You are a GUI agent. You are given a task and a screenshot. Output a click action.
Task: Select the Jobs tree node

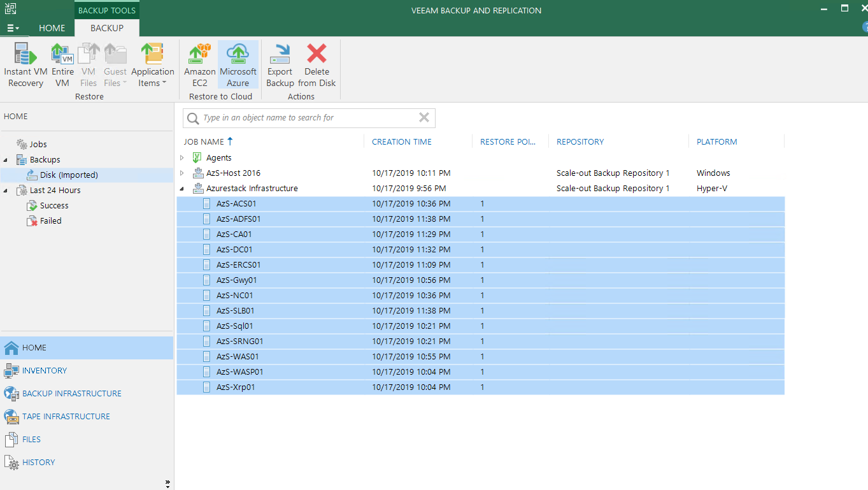pyautogui.click(x=38, y=145)
